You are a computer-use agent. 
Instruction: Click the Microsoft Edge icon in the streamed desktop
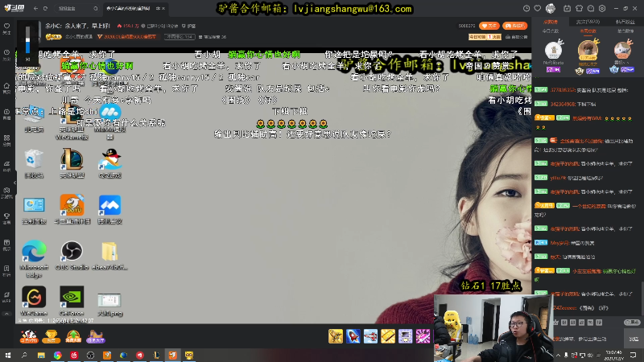click(x=34, y=258)
